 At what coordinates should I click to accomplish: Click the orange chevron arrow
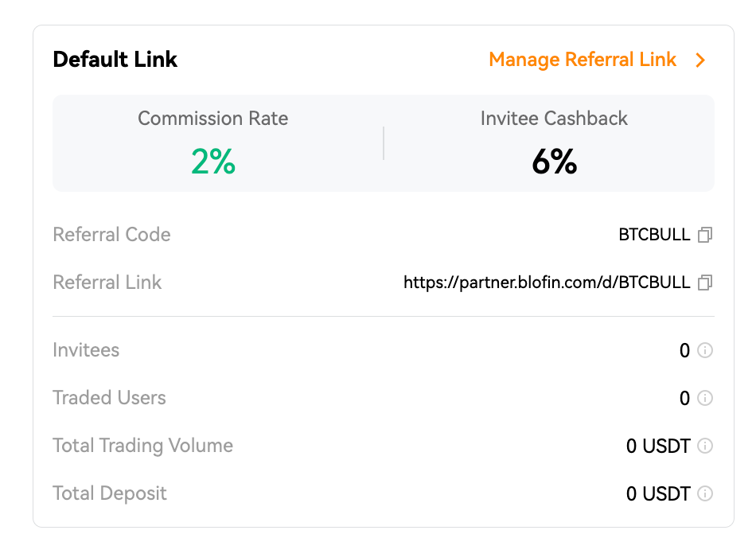[700, 60]
